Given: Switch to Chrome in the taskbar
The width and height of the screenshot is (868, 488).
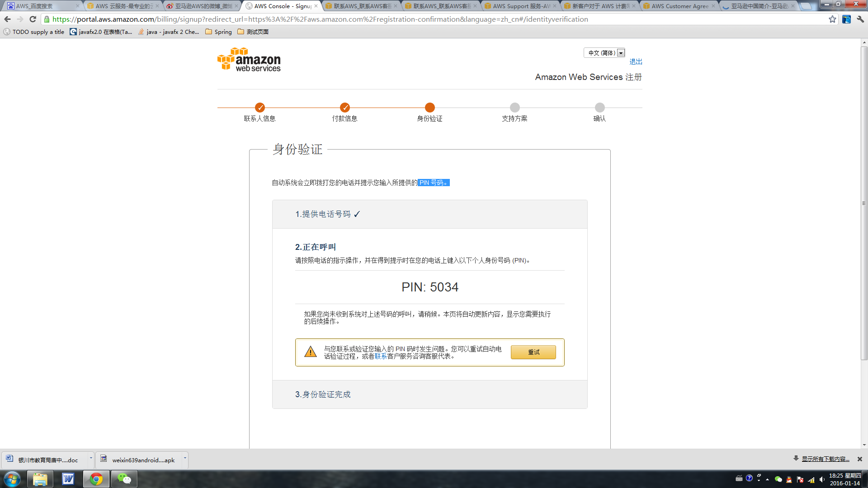Looking at the screenshot, I should pyautogui.click(x=96, y=479).
